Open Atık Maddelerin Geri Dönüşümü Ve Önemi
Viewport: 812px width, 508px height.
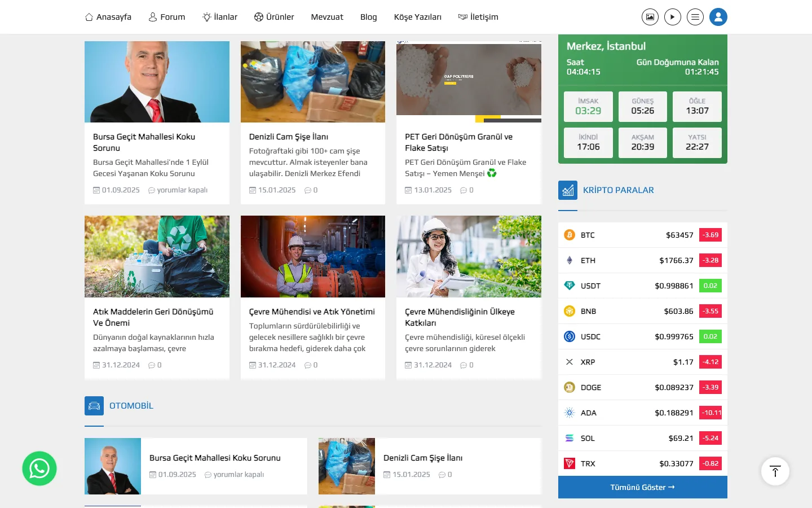pyautogui.click(x=153, y=317)
